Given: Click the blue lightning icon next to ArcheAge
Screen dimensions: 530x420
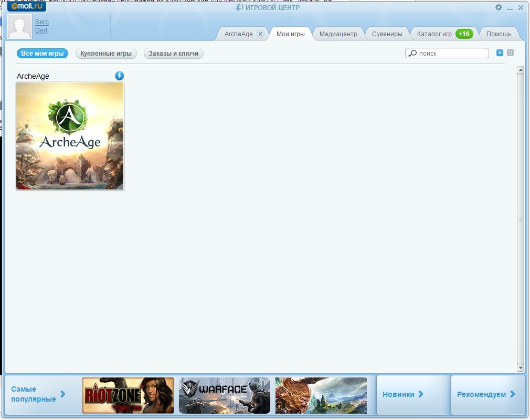Looking at the screenshot, I should (x=119, y=76).
